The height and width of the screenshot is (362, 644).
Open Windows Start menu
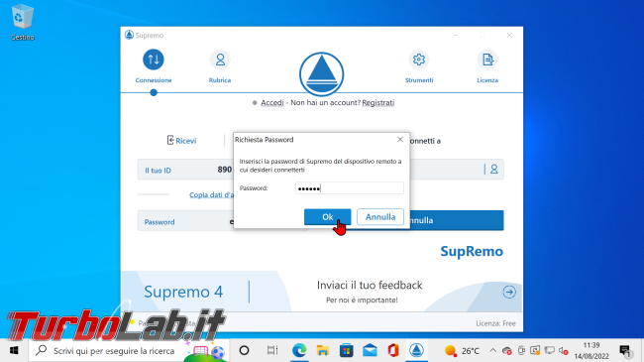click(14, 350)
